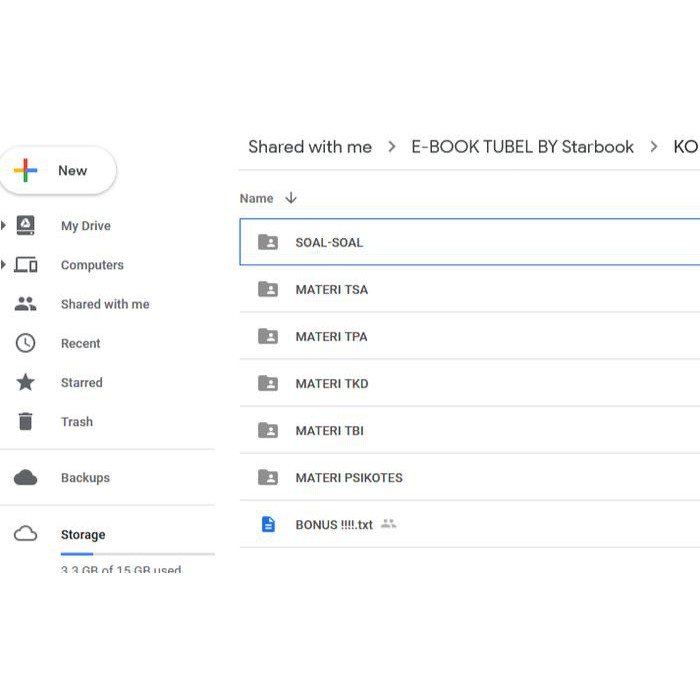Click the New button
Image resolution: width=700 pixels, height=700 pixels.
click(58, 171)
